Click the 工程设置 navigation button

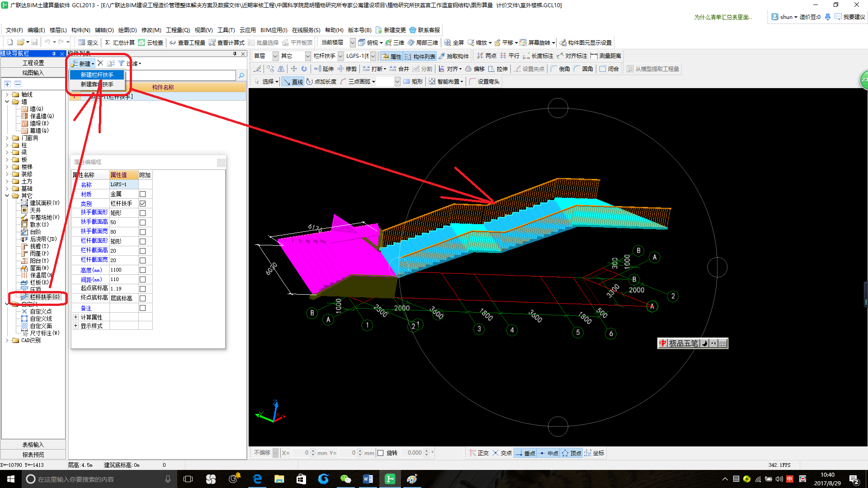[33, 63]
